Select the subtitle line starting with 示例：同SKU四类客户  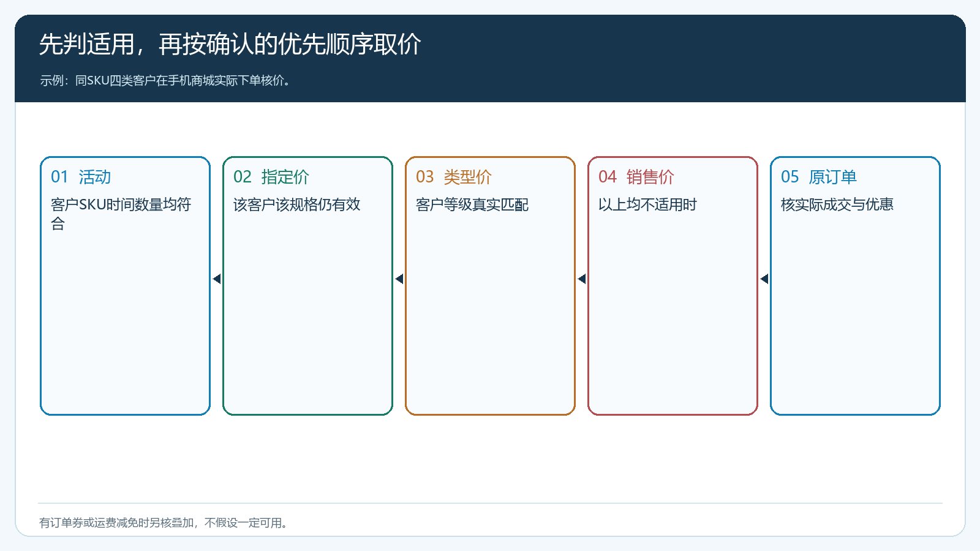click(x=165, y=81)
